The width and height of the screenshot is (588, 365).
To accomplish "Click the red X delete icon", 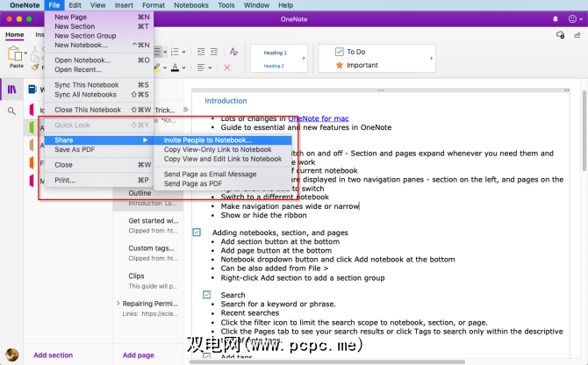I will tap(228, 68).
